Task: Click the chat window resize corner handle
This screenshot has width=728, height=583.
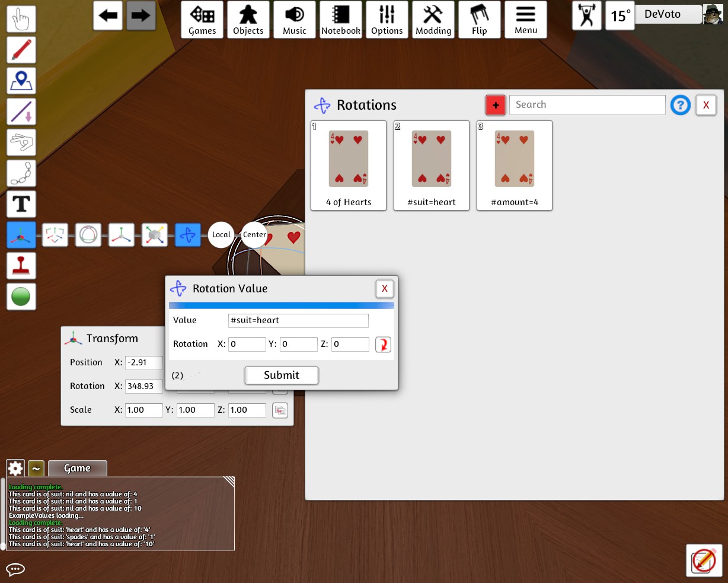Action: click(x=228, y=482)
